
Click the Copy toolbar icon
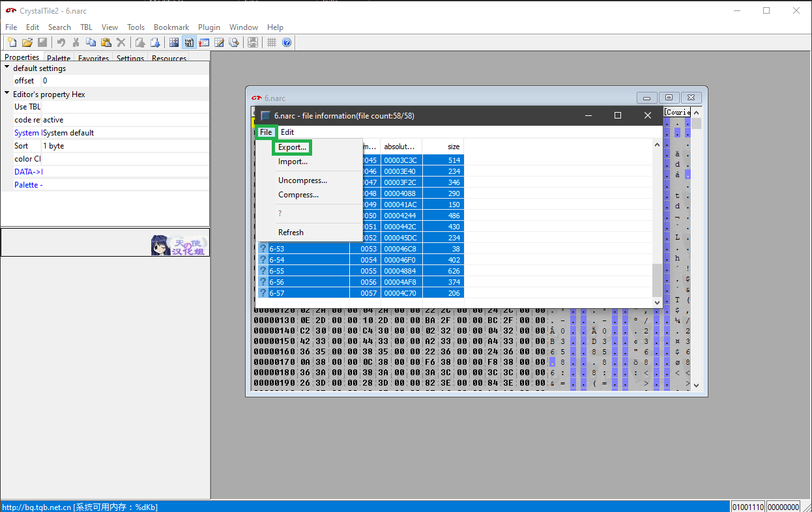click(x=91, y=43)
